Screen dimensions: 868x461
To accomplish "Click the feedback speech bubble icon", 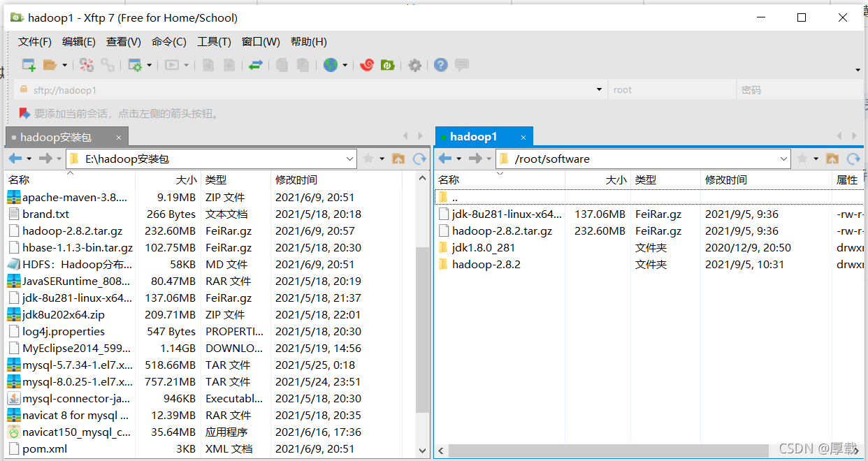I will point(462,65).
